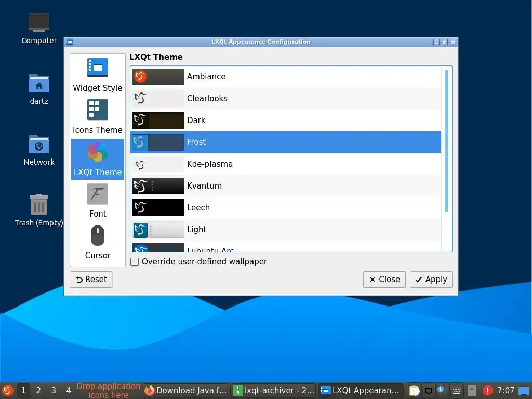The width and height of the screenshot is (532, 399).
Task: Switch to desktop 2 in pager
Action: (38, 391)
